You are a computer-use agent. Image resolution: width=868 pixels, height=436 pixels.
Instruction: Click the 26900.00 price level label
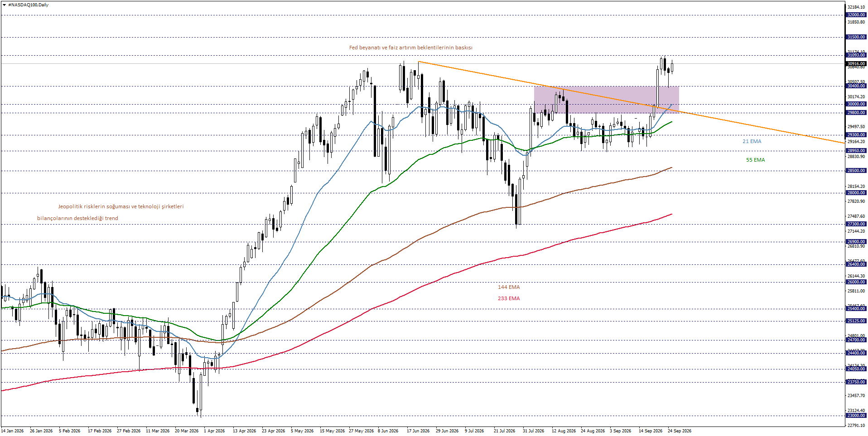tap(856, 242)
